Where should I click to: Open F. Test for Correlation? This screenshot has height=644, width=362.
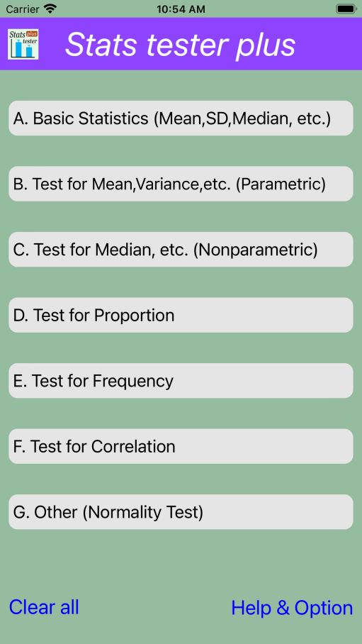[181, 446]
